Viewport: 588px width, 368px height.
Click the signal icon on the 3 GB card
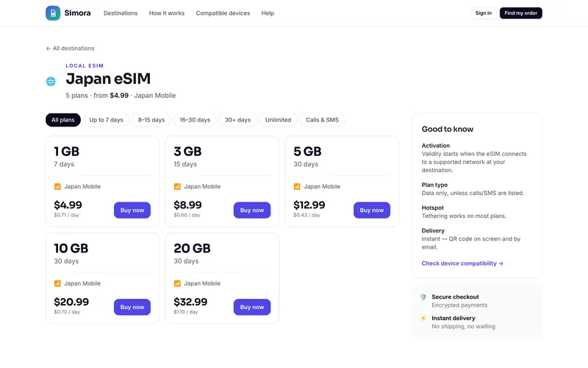177,187
